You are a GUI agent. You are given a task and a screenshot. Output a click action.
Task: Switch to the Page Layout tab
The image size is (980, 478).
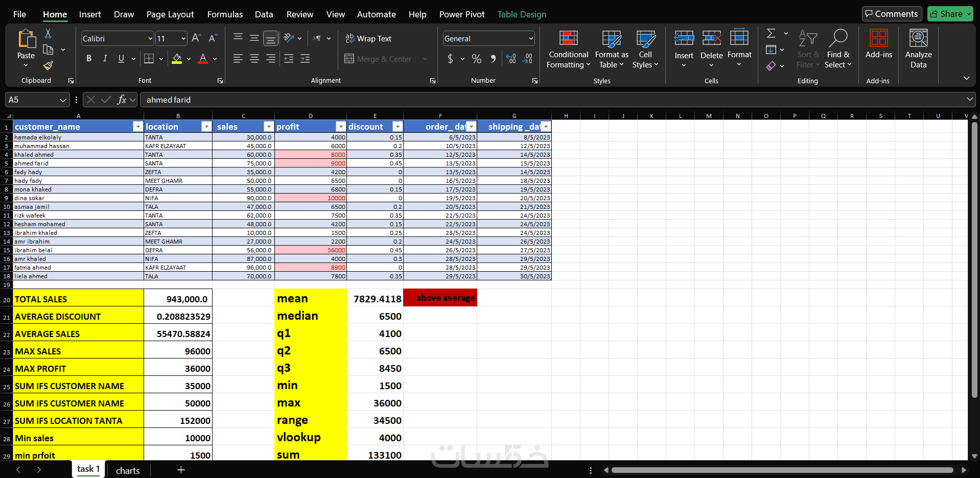(x=170, y=14)
